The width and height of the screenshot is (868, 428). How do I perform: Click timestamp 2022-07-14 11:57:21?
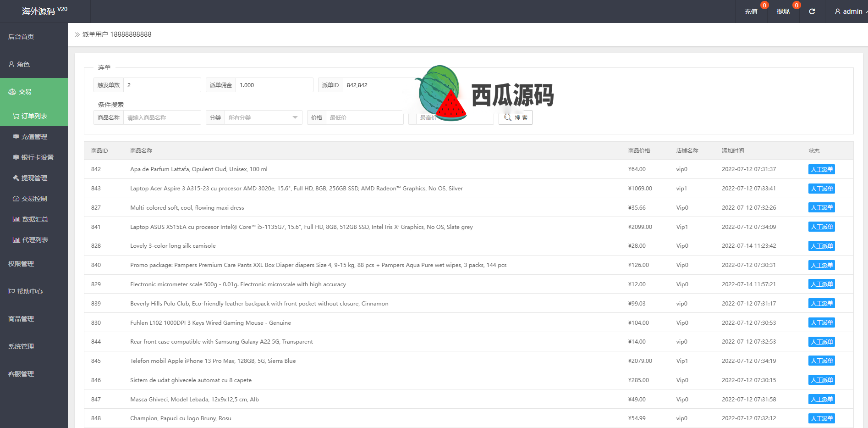pyautogui.click(x=749, y=284)
